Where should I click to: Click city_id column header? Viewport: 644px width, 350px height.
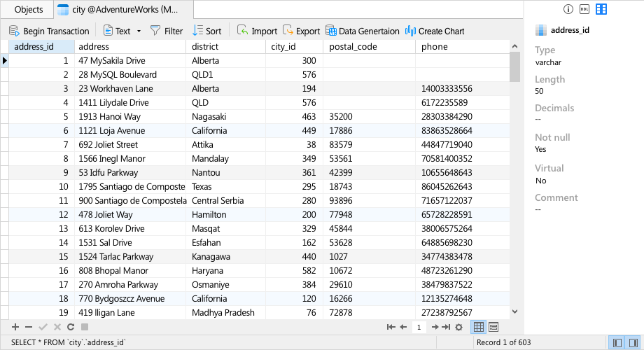[295, 46]
